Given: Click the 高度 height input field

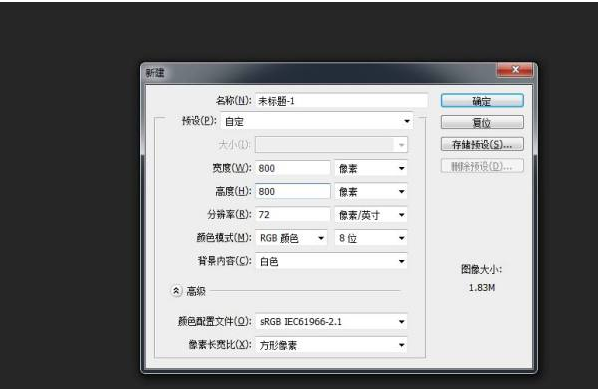Looking at the screenshot, I should pyautogui.click(x=293, y=191).
